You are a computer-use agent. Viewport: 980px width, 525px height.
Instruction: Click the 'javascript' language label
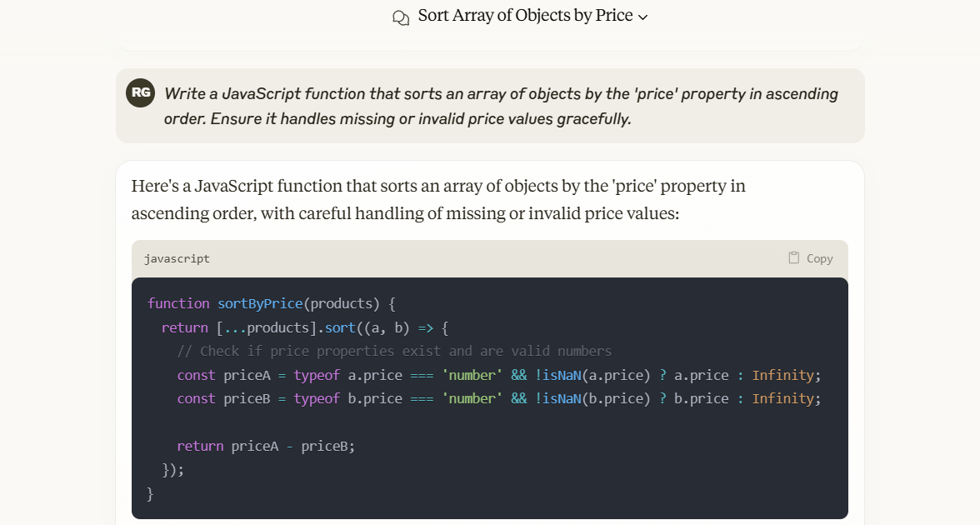pos(177,258)
